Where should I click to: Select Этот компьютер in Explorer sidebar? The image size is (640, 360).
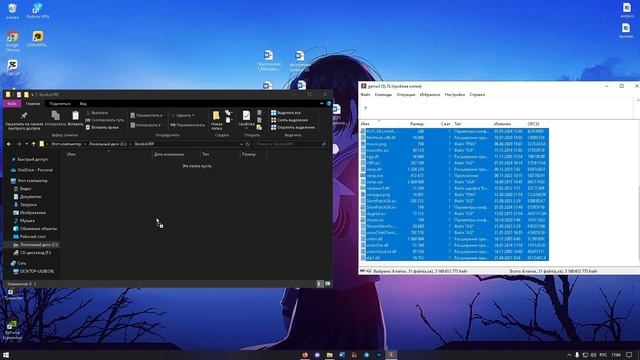(x=29, y=180)
